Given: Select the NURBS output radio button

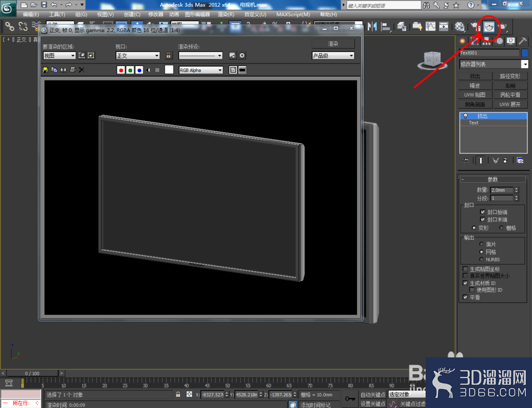Looking at the screenshot, I should tap(481, 259).
